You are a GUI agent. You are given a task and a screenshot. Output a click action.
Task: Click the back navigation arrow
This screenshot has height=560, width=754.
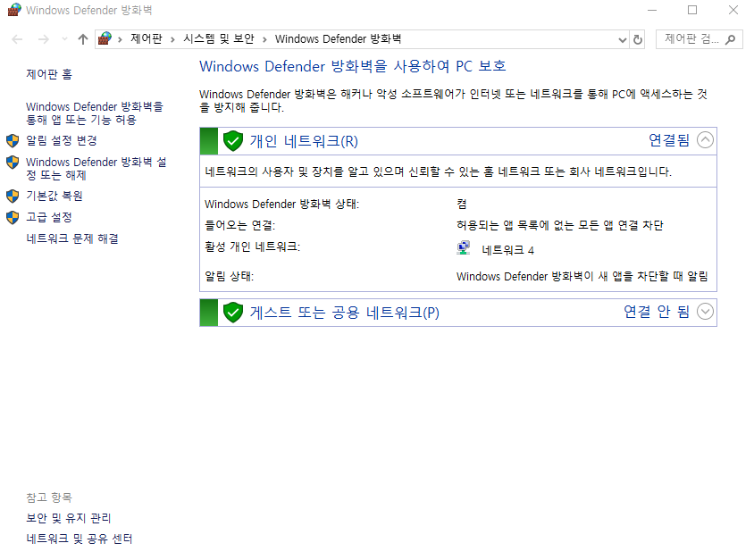[x=15, y=39]
